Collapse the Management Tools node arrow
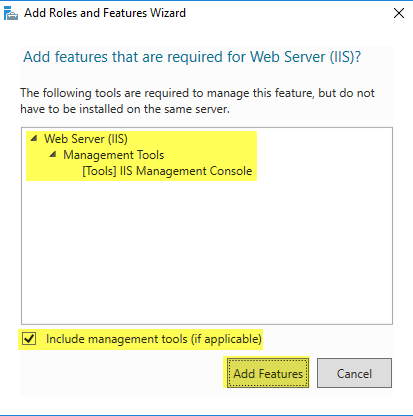This screenshot has height=416, width=413. coord(53,154)
